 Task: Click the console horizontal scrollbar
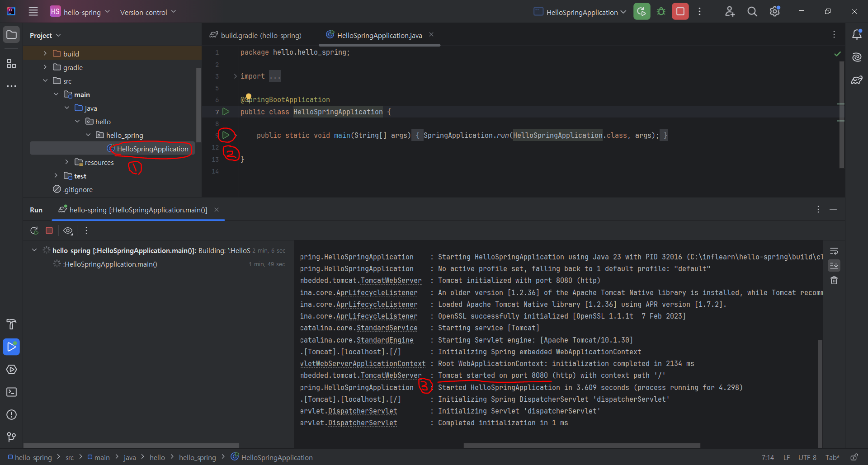pyautogui.click(x=581, y=446)
